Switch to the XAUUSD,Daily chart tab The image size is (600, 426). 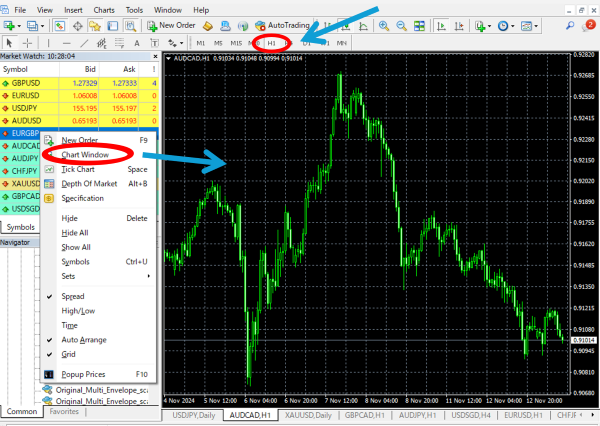click(308, 415)
